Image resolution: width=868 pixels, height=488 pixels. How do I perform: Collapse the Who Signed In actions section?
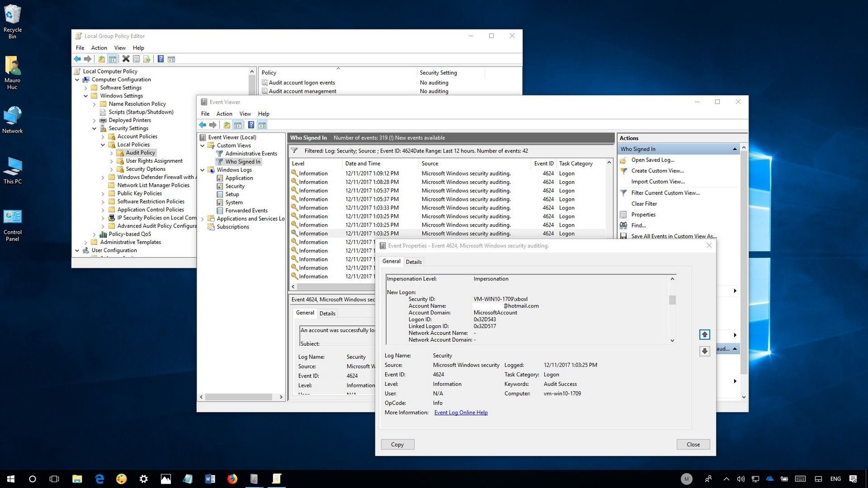734,149
